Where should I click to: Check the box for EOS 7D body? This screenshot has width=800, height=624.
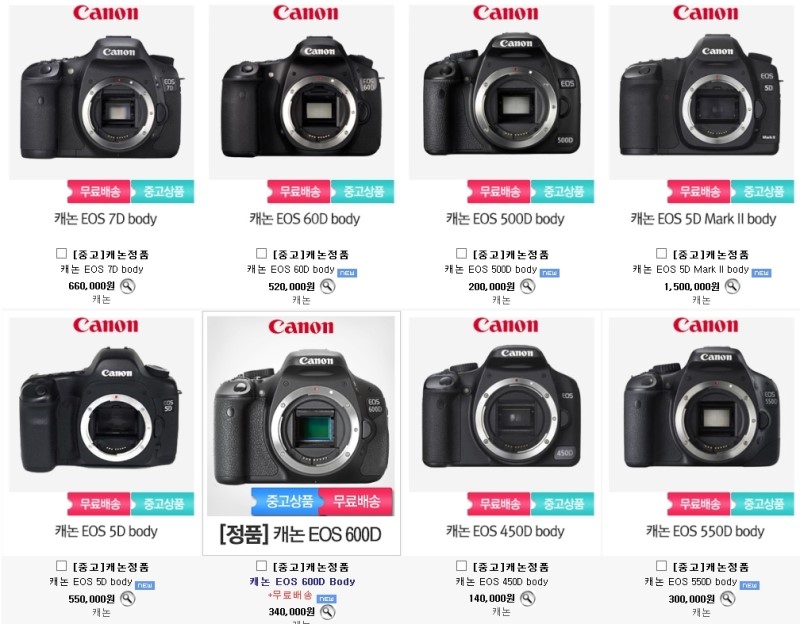point(62,253)
